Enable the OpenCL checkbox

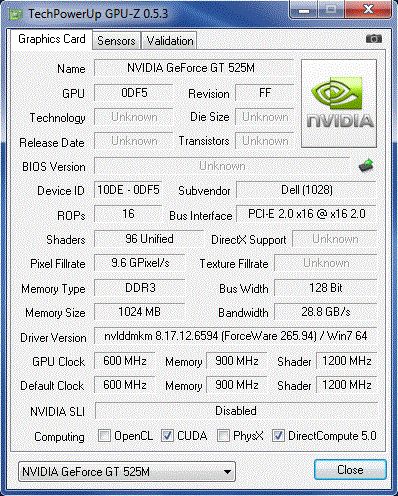tap(104, 435)
